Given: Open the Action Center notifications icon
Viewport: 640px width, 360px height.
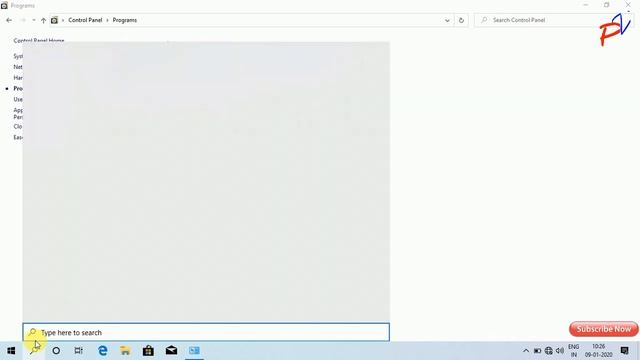Looking at the screenshot, I should click(624, 351).
